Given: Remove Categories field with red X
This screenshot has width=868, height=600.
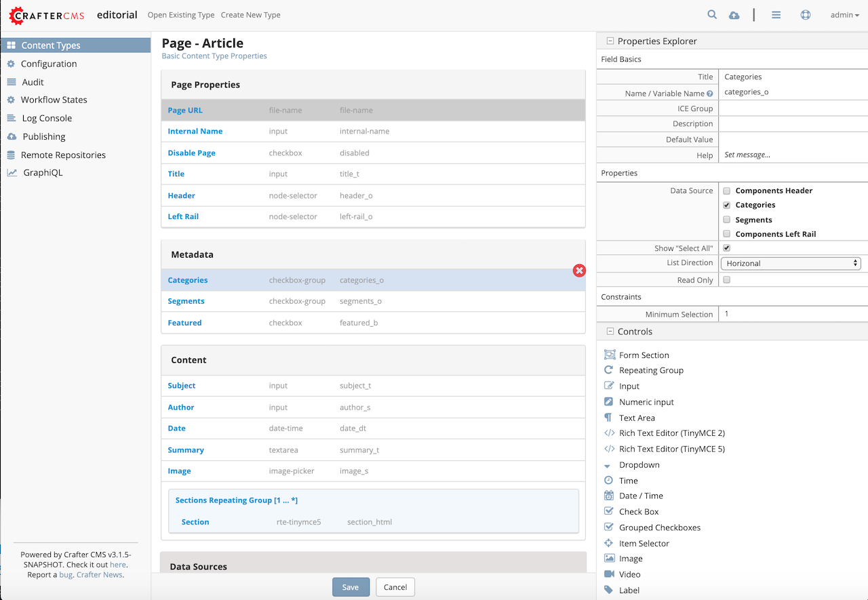Looking at the screenshot, I should [x=579, y=271].
